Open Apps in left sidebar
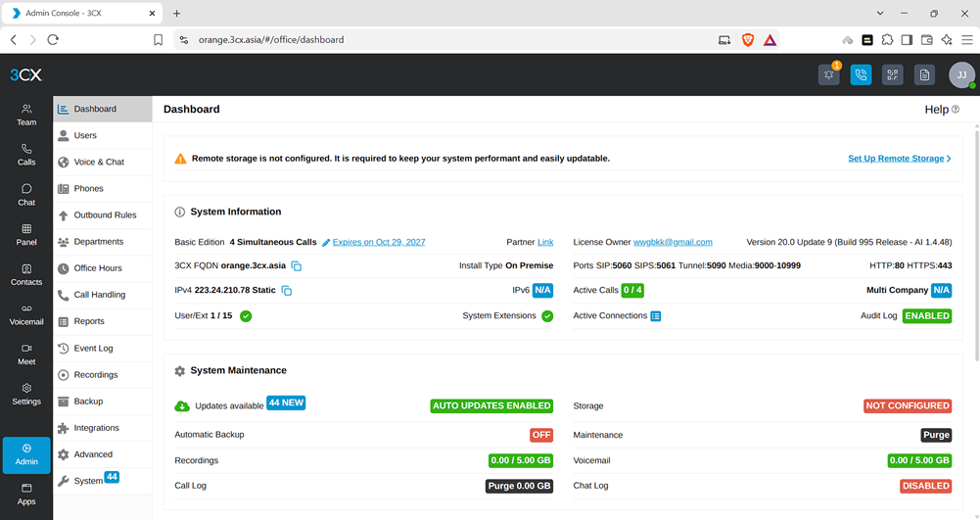This screenshot has height=520, width=980. (x=26, y=495)
